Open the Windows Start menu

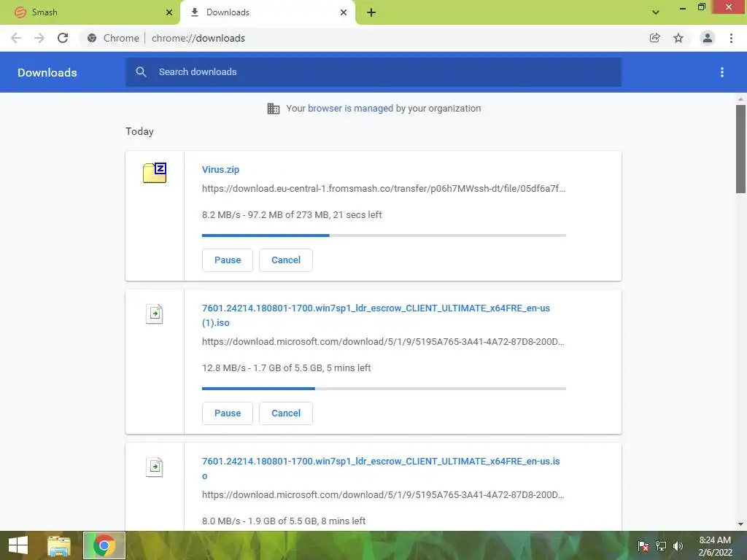point(18,545)
